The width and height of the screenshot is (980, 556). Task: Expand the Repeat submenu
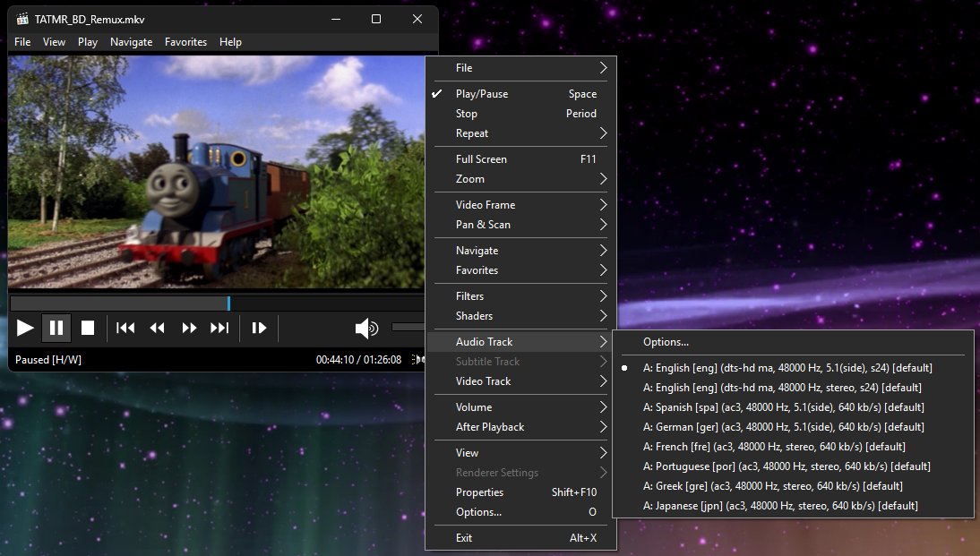[520, 133]
